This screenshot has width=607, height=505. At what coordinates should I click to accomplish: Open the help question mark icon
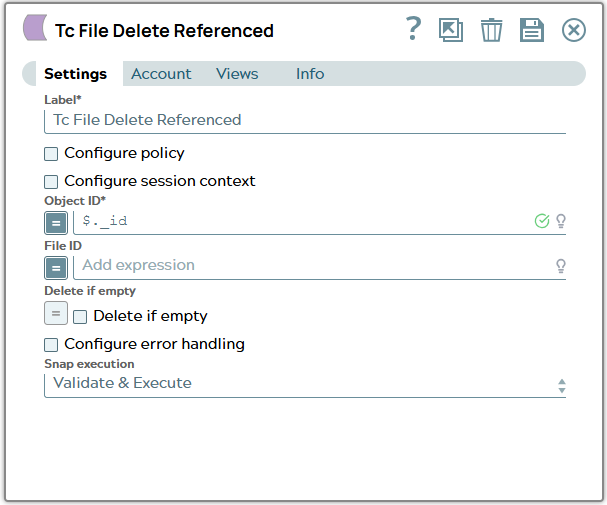[413, 29]
